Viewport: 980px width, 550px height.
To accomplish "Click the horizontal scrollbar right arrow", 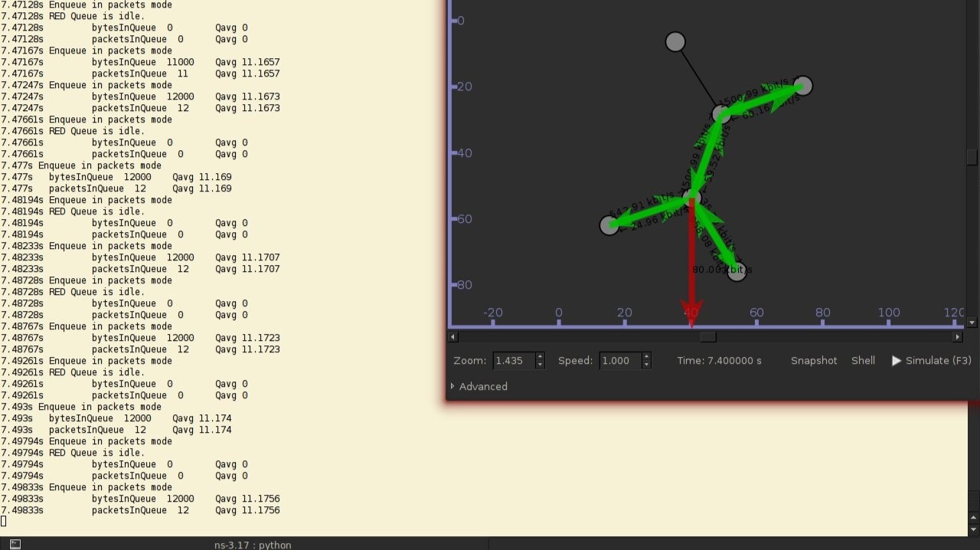I will (958, 336).
